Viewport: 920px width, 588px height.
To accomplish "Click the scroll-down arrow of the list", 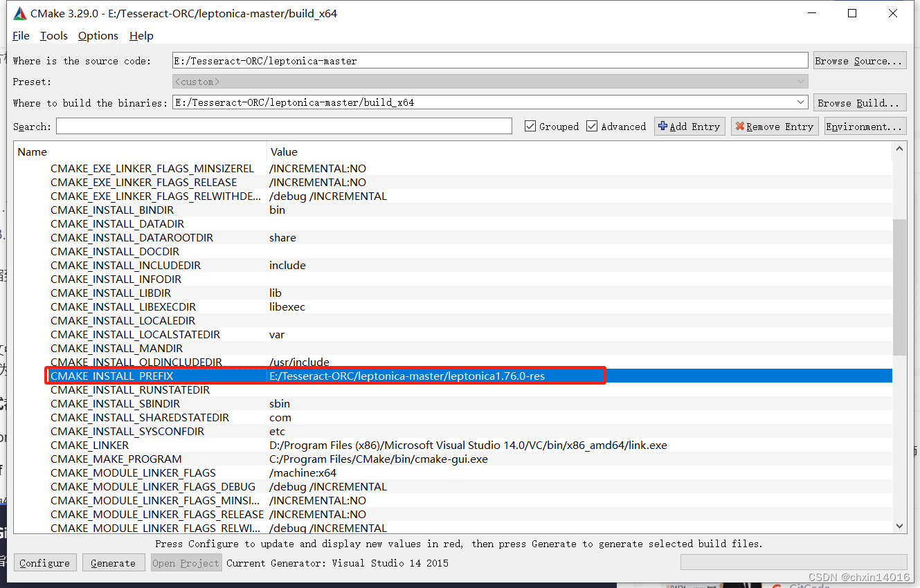I will (899, 526).
